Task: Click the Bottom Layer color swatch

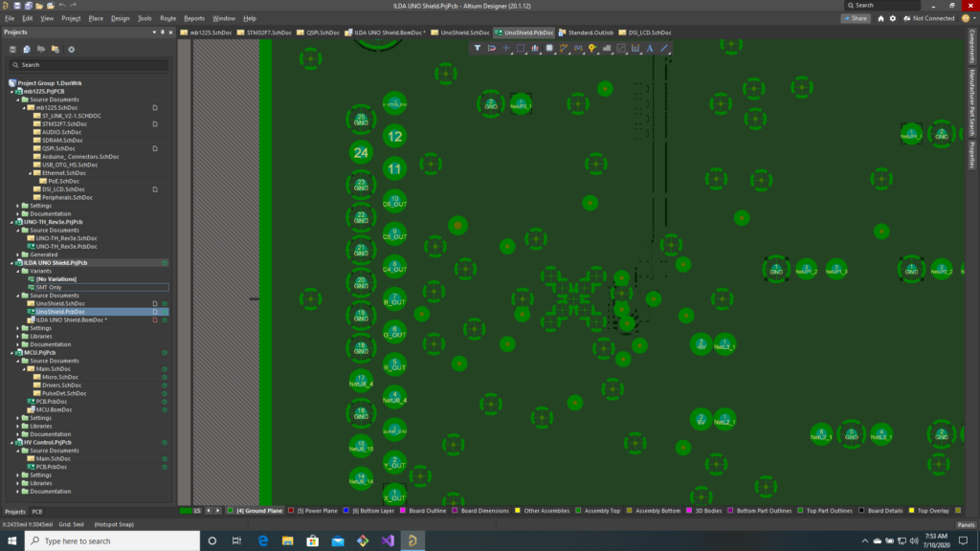Action: pyautogui.click(x=345, y=511)
